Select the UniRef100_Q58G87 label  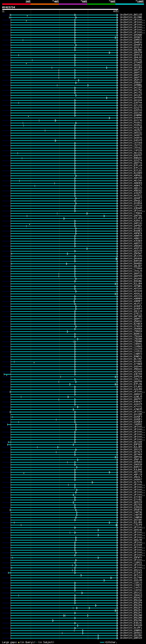coord(131,82)
